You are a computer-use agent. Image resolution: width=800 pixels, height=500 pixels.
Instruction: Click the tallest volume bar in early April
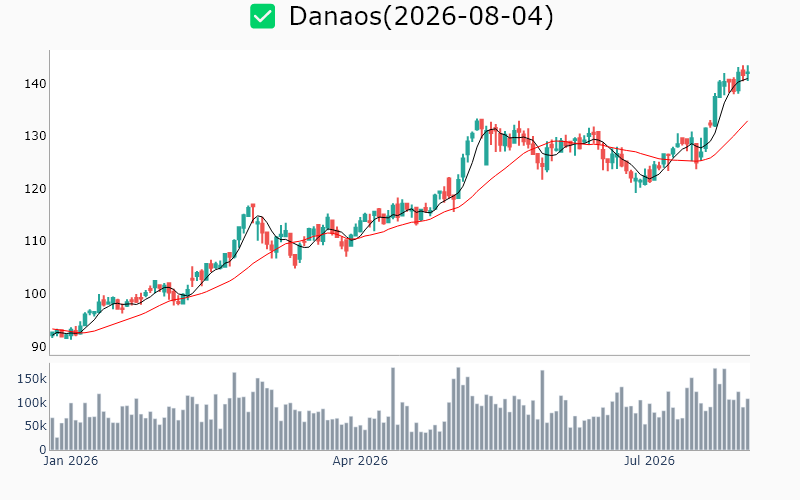pos(393,409)
